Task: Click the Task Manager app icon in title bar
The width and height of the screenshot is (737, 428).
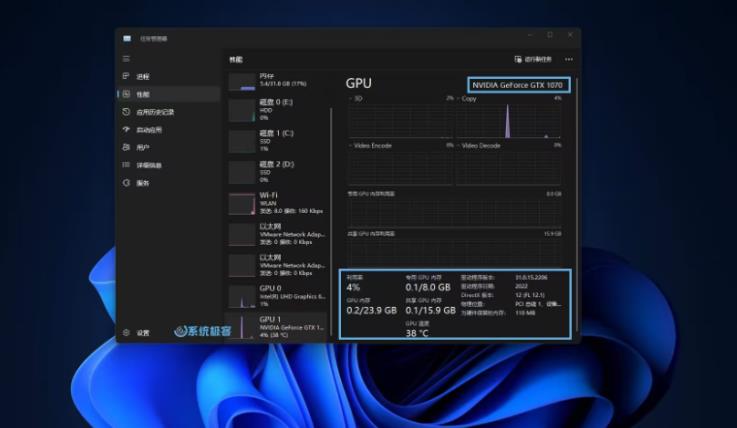Action: tap(127, 39)
